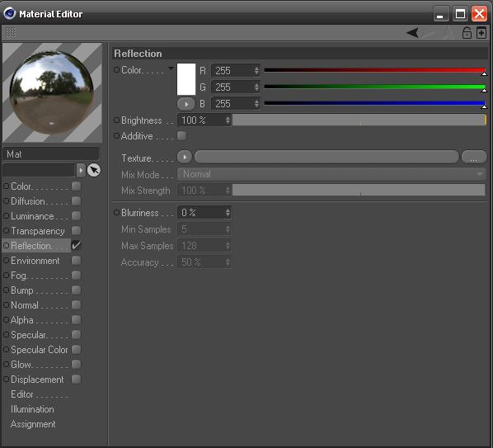Click the Brightness percent stepper arrows
Viewport: 493px width, 448px height.
click(x=228, y=120)
